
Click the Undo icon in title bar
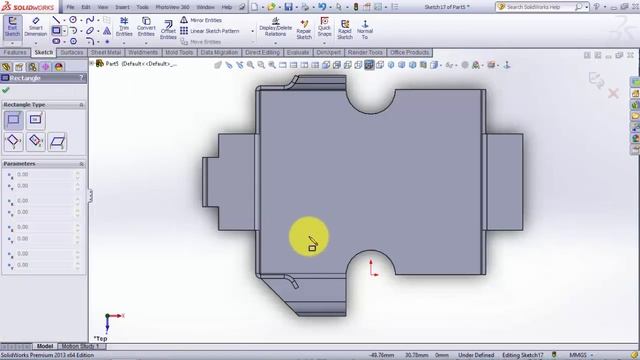pos(322,7)
